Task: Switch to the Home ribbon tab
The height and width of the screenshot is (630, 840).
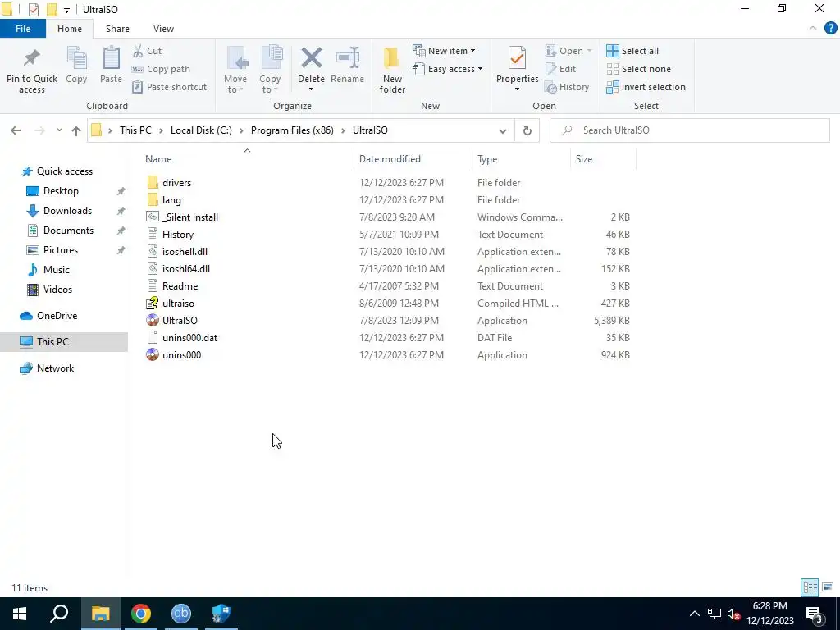Action: (70, 29)
